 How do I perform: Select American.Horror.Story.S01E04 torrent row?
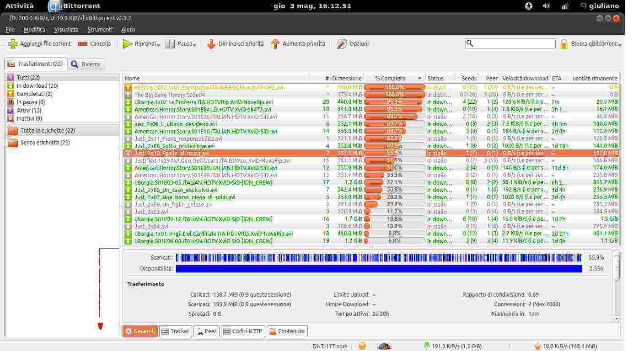371,109
